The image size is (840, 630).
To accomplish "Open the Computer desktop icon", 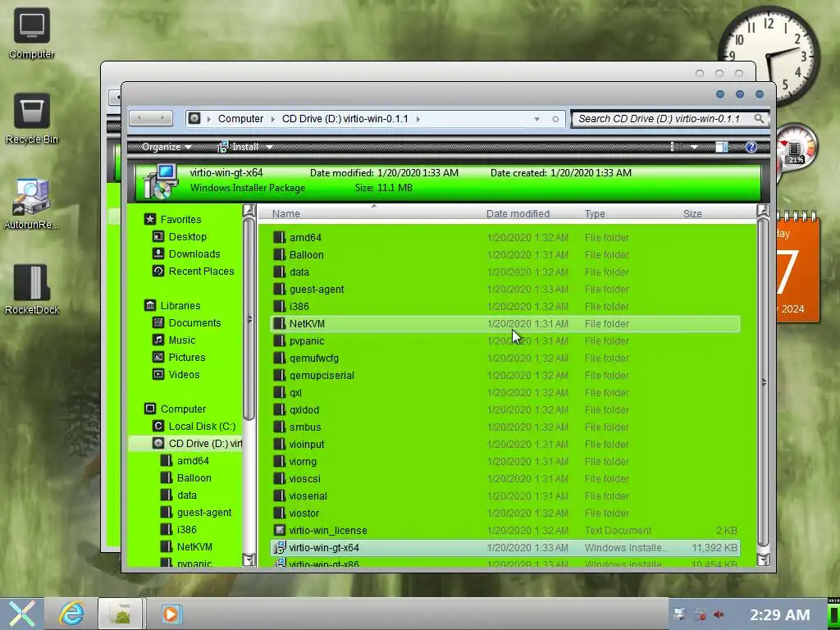I will click(x=32, y=33).
